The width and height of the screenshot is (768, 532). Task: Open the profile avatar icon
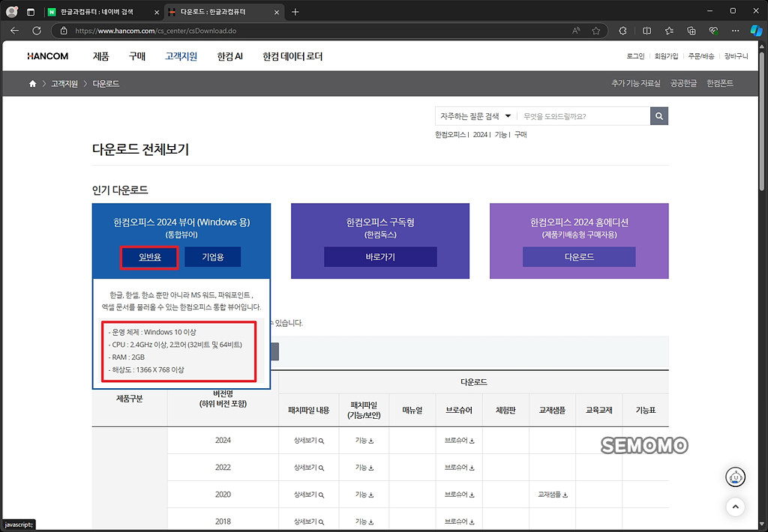tap(12, 12)
